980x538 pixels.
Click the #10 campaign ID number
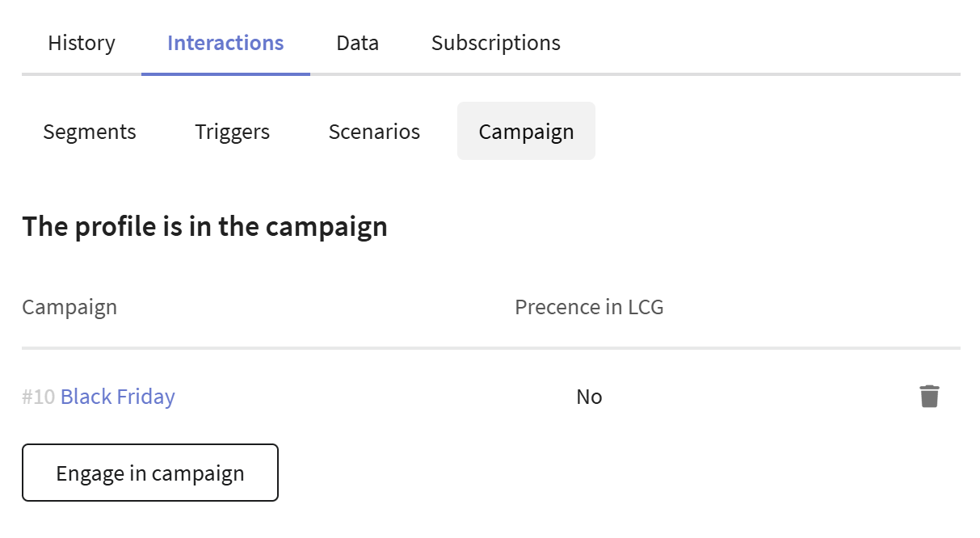38,397
